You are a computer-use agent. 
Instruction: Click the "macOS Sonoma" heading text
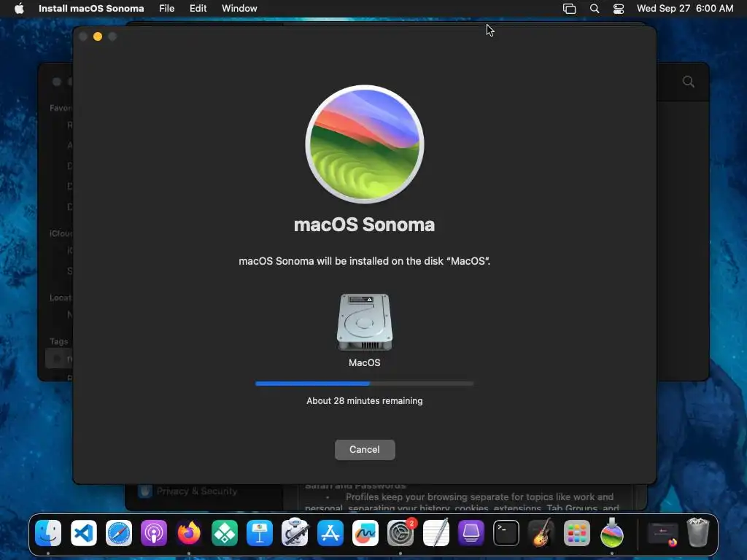[365, 225]
